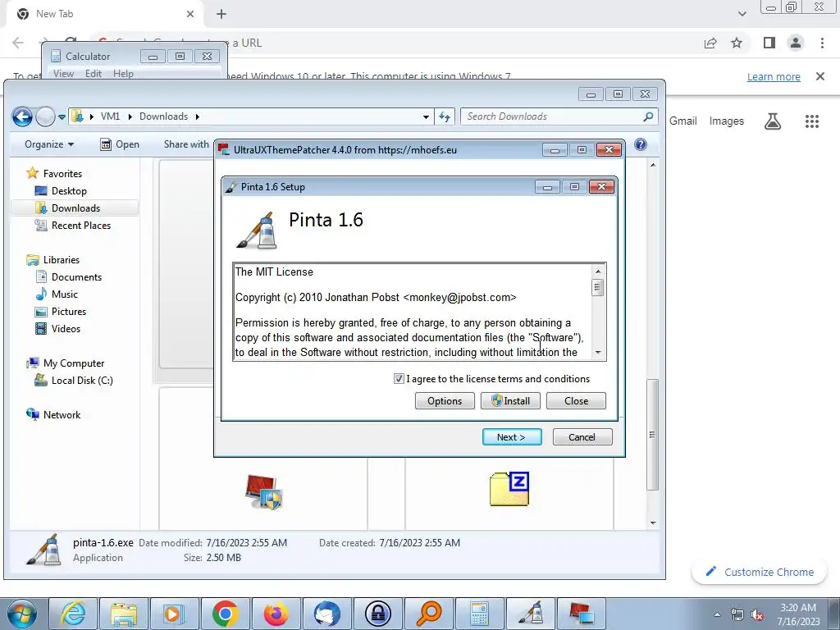This screenshot has height=630, width=840.
Task: Open Firefox from taskbar
Action: pyautogui.click(x=276, y=614)
